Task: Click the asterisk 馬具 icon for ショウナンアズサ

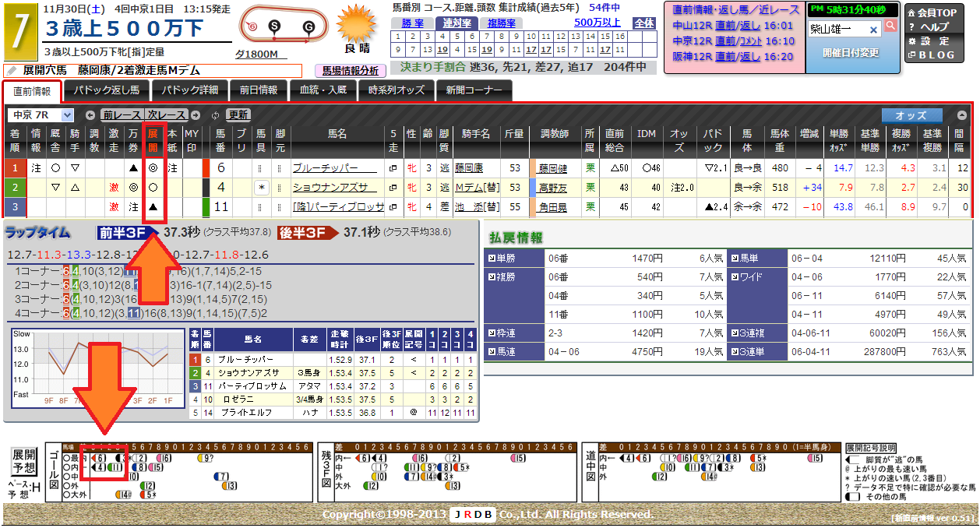Action: click(261, 187)
